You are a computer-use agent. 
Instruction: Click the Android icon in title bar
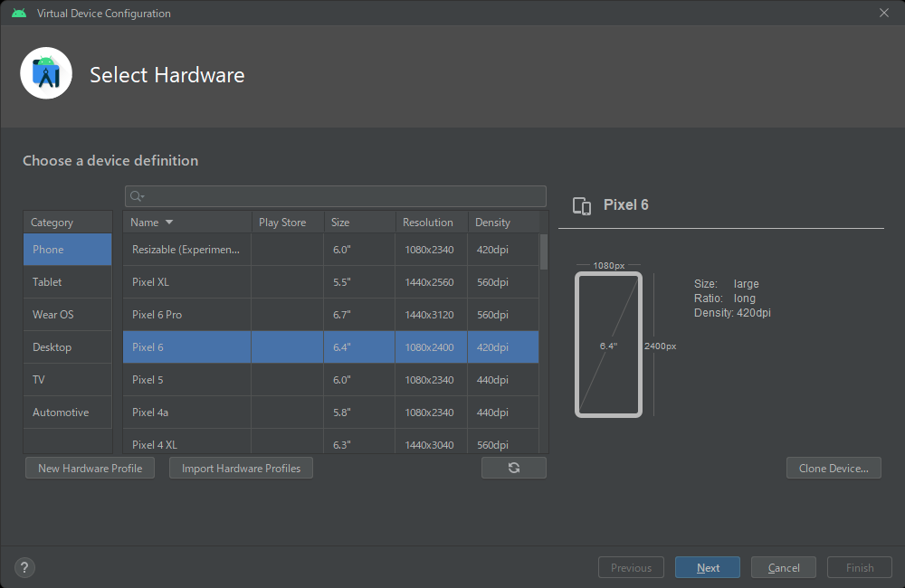[x=19, y=13]
